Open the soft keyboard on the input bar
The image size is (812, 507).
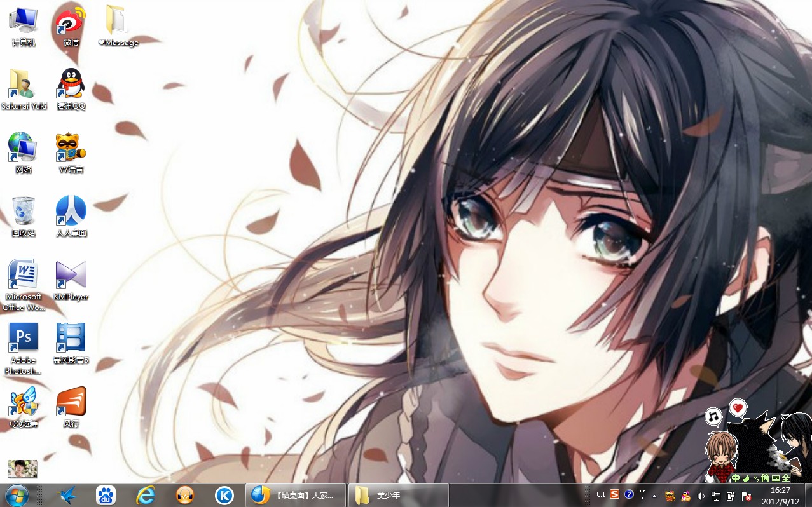tap(775, 478)
